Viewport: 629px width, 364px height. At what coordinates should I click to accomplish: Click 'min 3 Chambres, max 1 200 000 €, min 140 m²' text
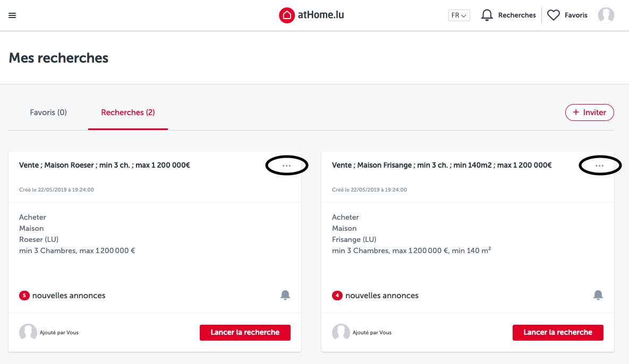(411, 250)
